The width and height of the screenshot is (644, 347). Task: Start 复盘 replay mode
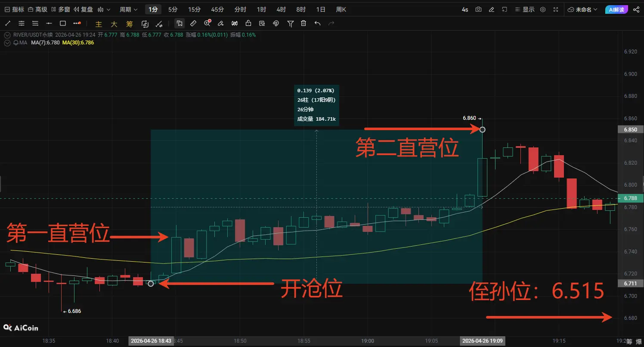pyautogui.click(x=83, y=9)
